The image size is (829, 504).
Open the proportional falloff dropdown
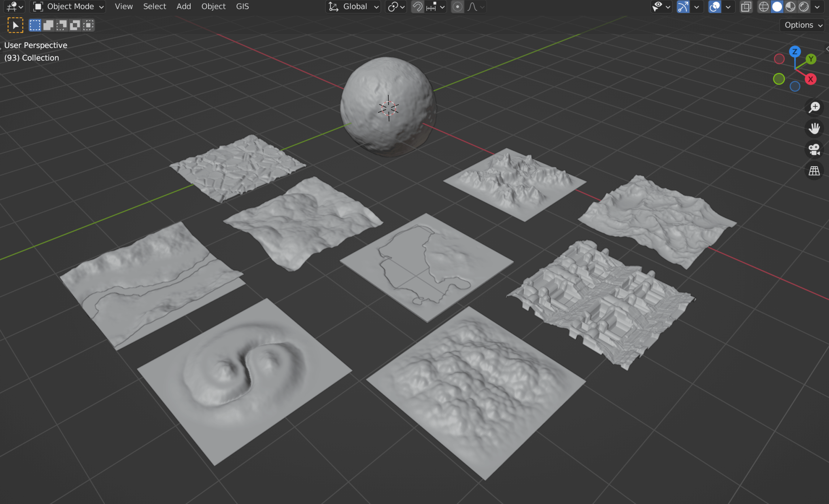click(475, 7)
